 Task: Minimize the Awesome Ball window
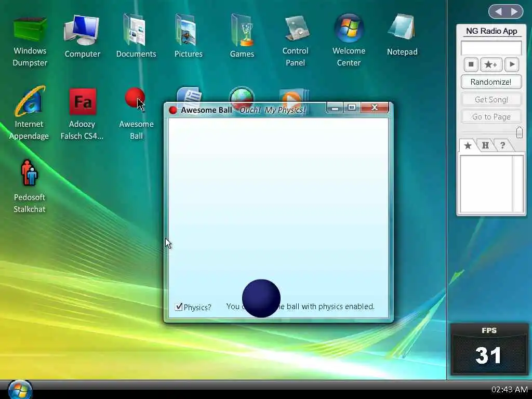click(x=335, y=108)
